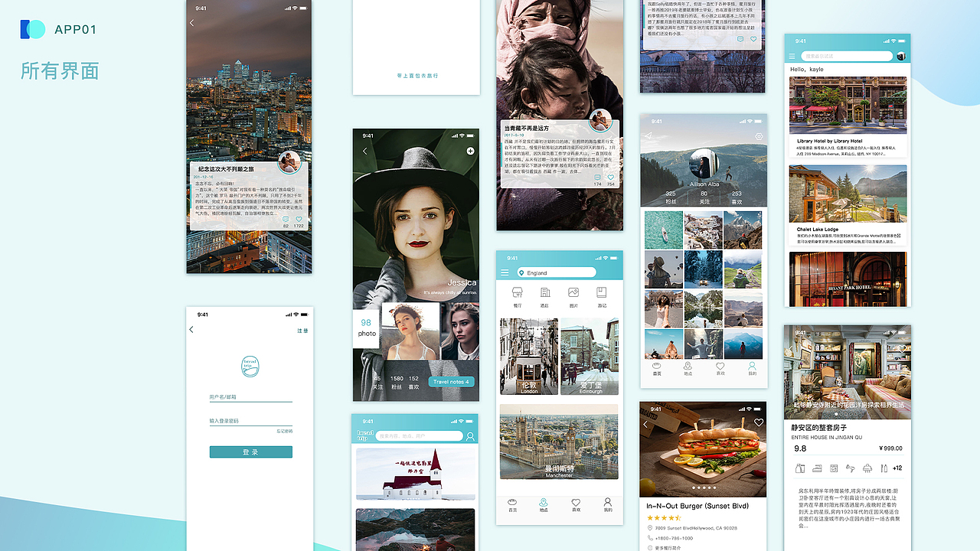Tap back arrow on night city screen
The height and width of the screenshot is (551, 980).
191,23
